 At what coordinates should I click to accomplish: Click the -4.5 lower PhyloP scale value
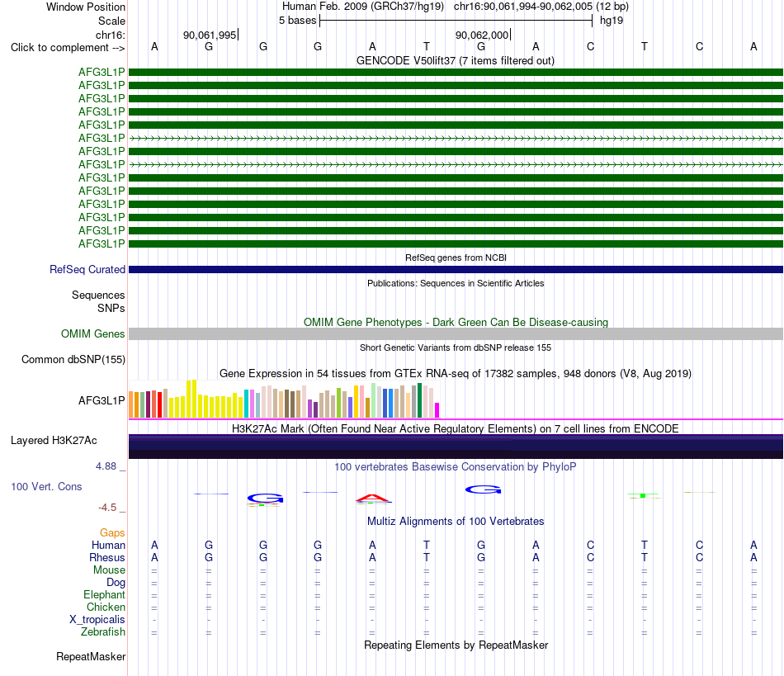107,508
